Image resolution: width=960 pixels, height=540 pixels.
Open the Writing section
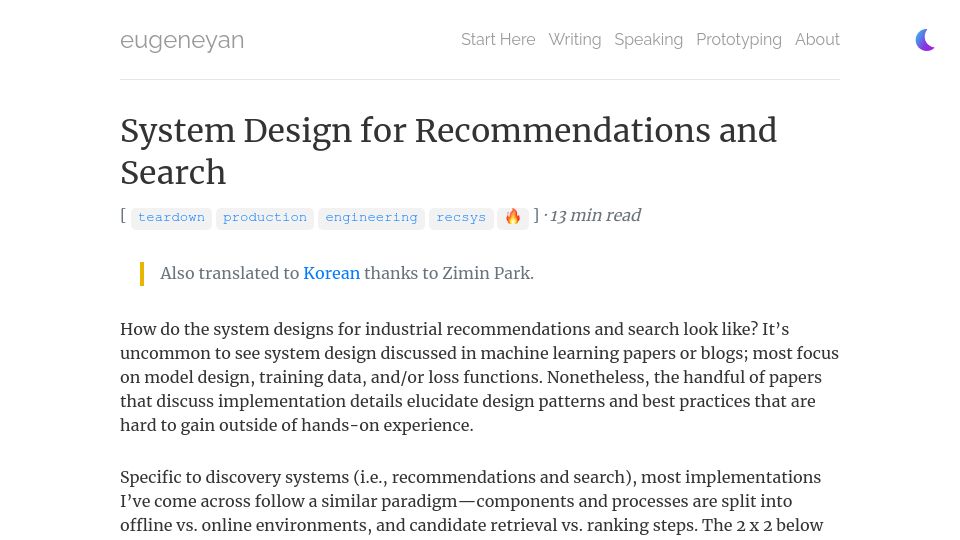(574, 40)
